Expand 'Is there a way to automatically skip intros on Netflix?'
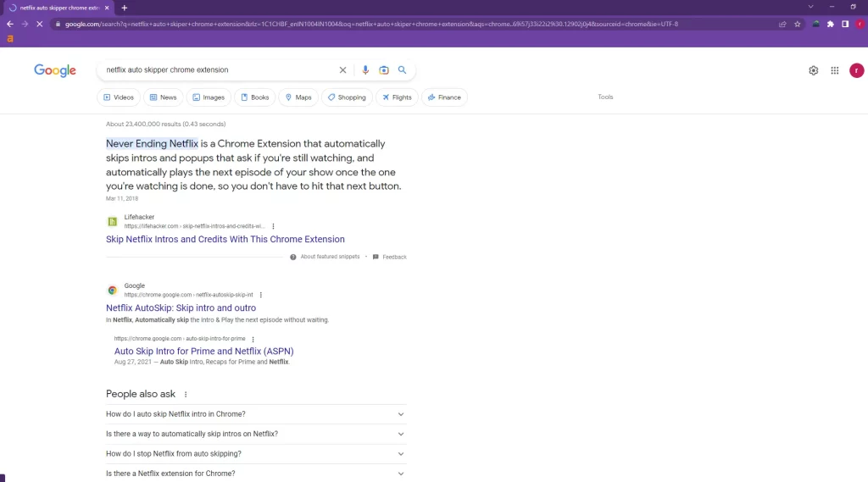 click(x=256, y=434)
